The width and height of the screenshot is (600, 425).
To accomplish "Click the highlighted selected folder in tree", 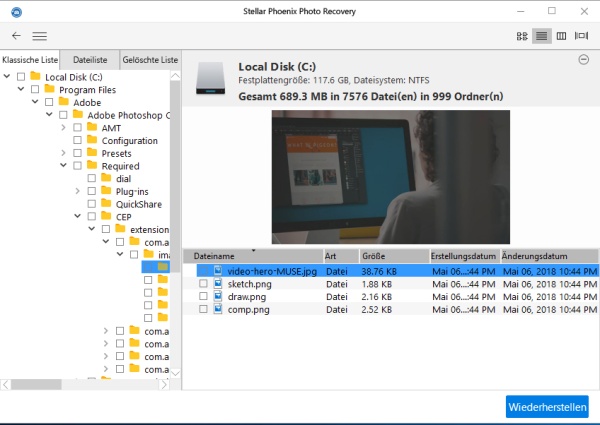I will (163, 266).
